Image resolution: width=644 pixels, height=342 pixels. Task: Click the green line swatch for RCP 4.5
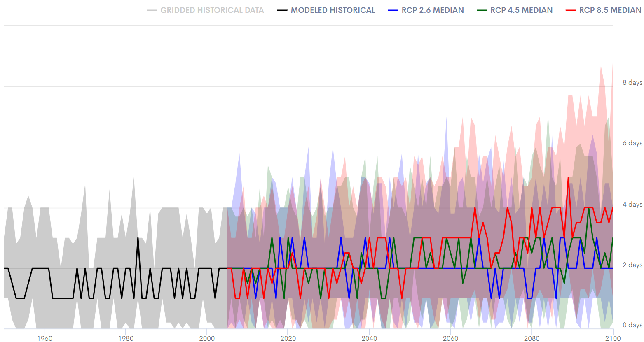(482, 10)
